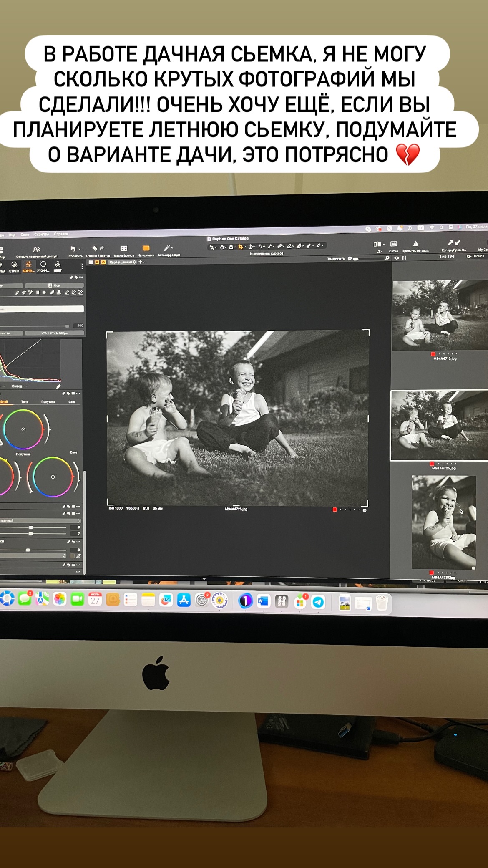Select the layer panel radial gradient mask icon
Image resolution: width=488 pixels, height=868 pixels.
coord(44,293)
